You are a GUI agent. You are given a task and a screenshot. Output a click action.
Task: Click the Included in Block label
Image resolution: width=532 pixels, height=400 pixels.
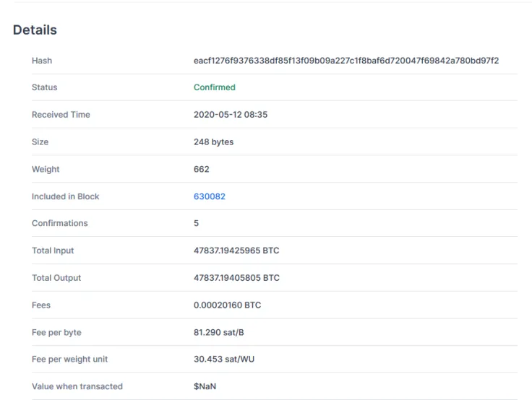65,196
